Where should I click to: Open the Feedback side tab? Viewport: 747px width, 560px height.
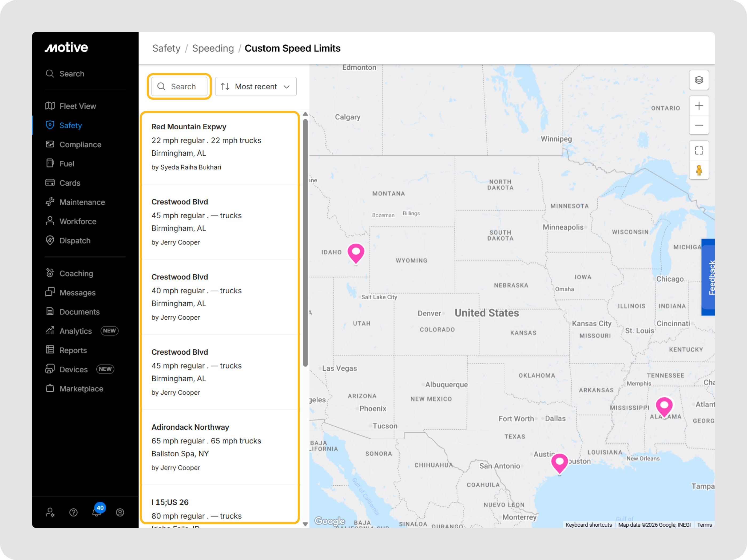click(709, 277)
